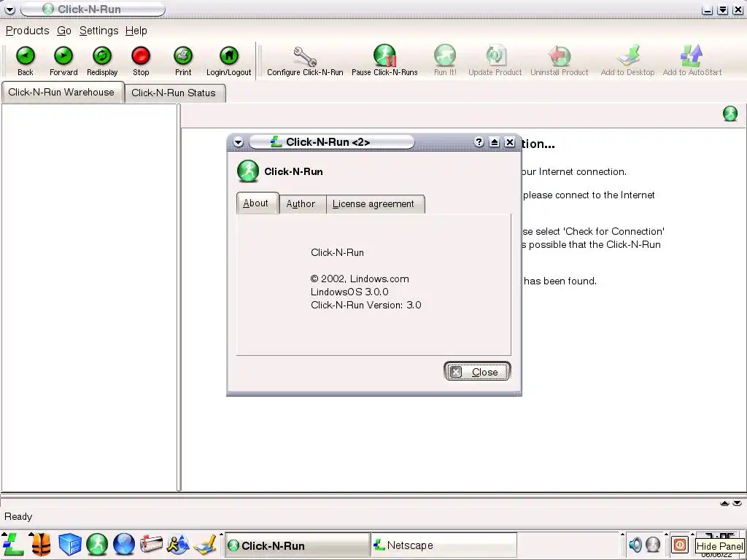Click the AIM running figure icon in the panel
747x560 pixels.
tap(178, 544)
